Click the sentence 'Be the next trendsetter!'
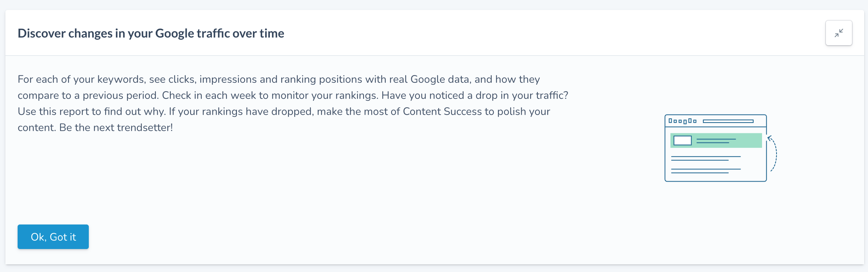Screen dimensions: 868x272 pos(116,128)
